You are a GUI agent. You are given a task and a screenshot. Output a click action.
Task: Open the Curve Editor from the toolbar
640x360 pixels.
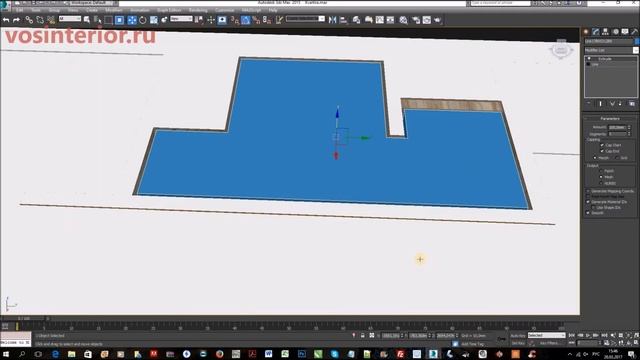(380, 20)
